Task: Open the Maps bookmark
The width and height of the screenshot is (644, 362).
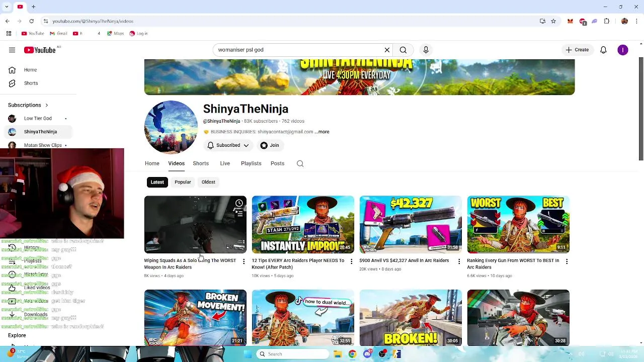Action: coord(115,34)
